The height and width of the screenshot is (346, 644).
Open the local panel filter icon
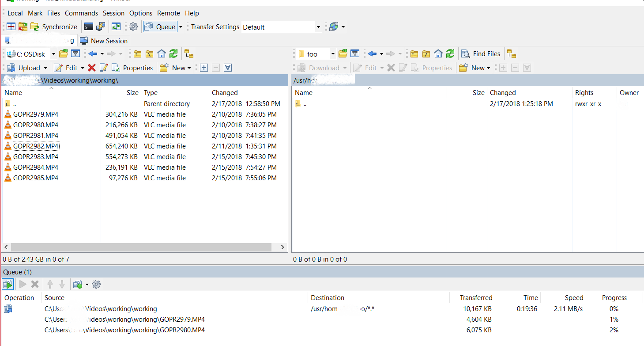[x=75, y=54]
